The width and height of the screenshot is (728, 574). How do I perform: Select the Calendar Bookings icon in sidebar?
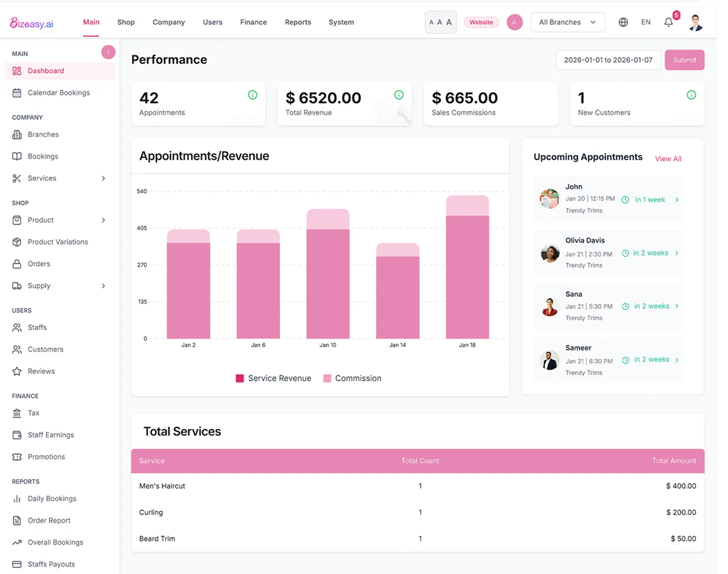(x=17, y=93)
